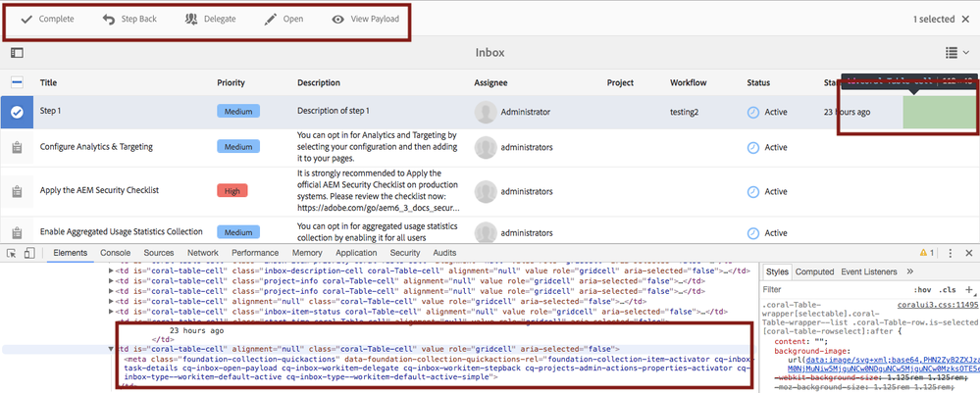Toggle the select-all checkbox in table header
This screenshot has height=393, width=980.
[17, 83]
